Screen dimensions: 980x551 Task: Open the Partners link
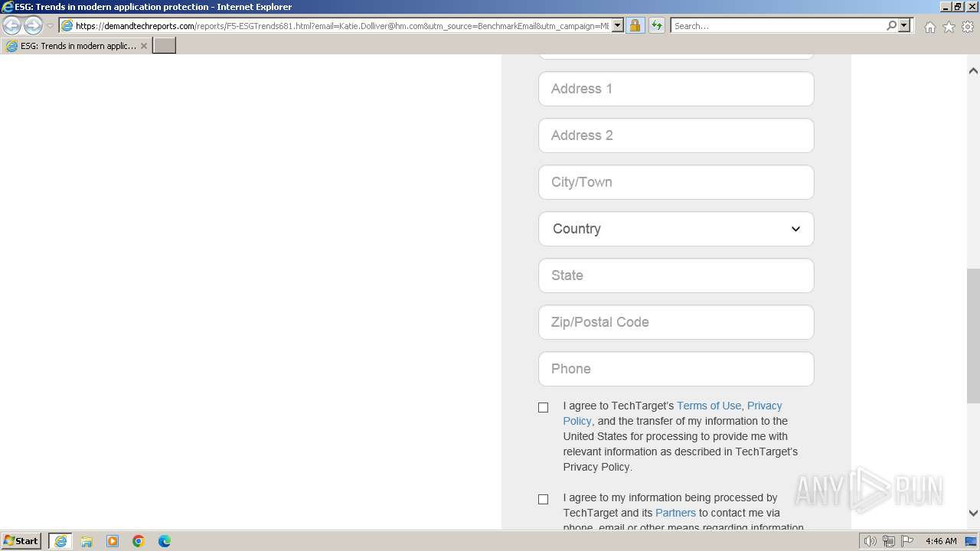(675, 513)
